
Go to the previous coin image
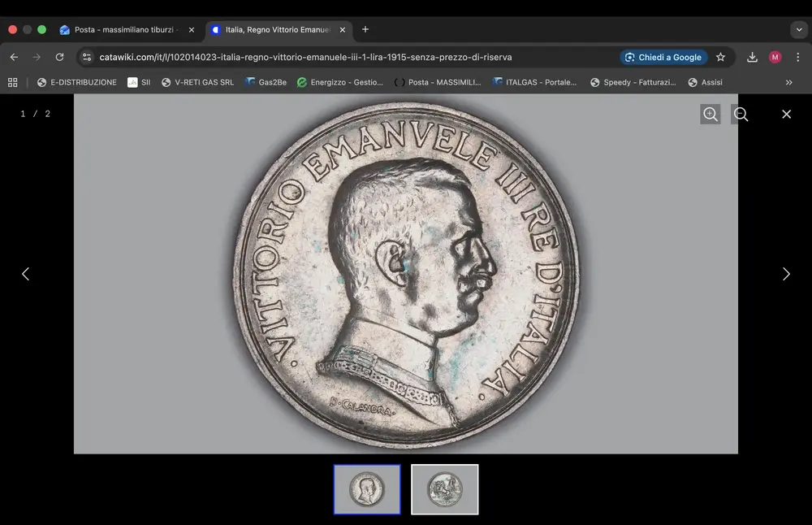(x=25, y=274)
